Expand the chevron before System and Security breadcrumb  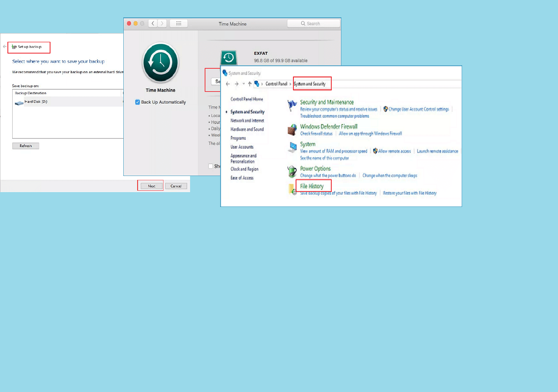(290, 84)
